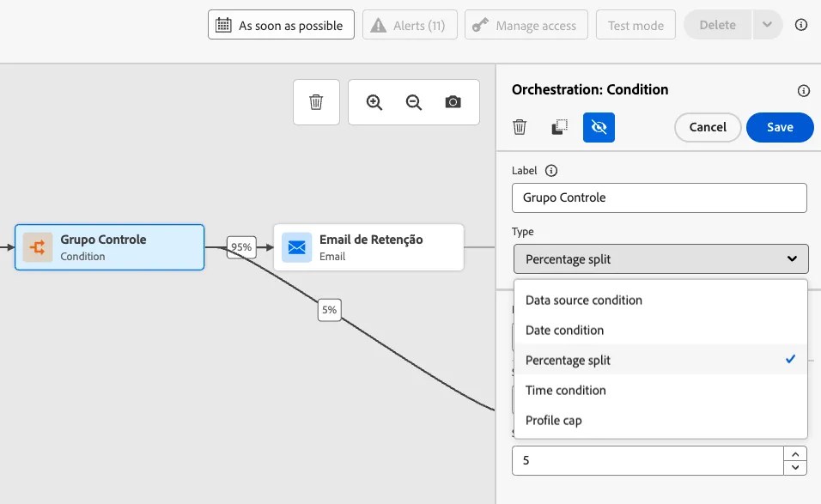821x504 pixels.
Task: Click the 5% path label
Action: point(329,310)
